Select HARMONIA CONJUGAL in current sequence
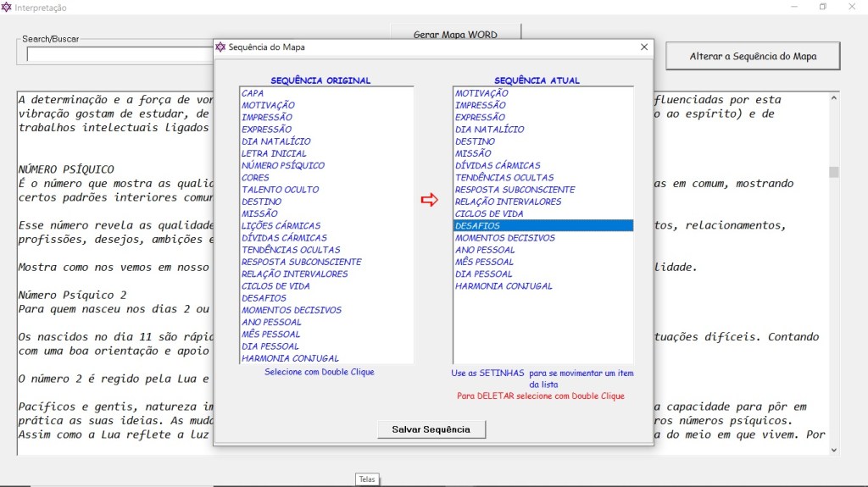Viewport: 868px width, 487px height. tap(504, 286)
